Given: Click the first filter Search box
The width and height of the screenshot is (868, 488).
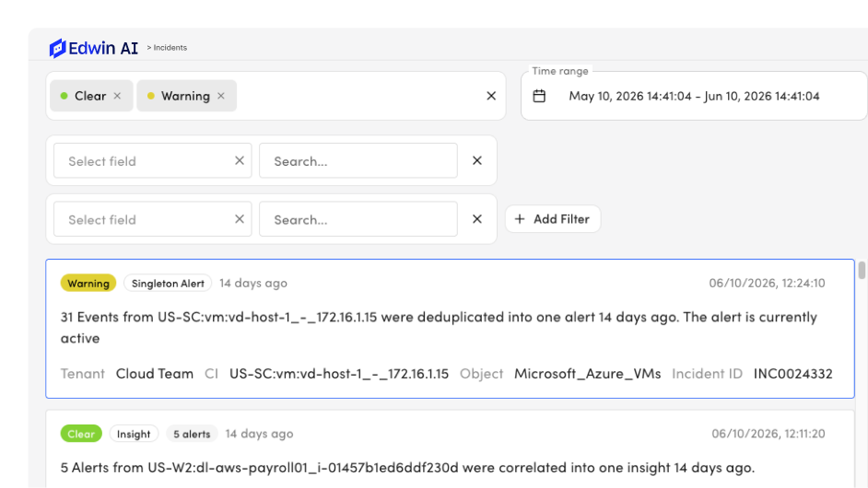Looking at the screenshot, I should click(x=358, y=160).
